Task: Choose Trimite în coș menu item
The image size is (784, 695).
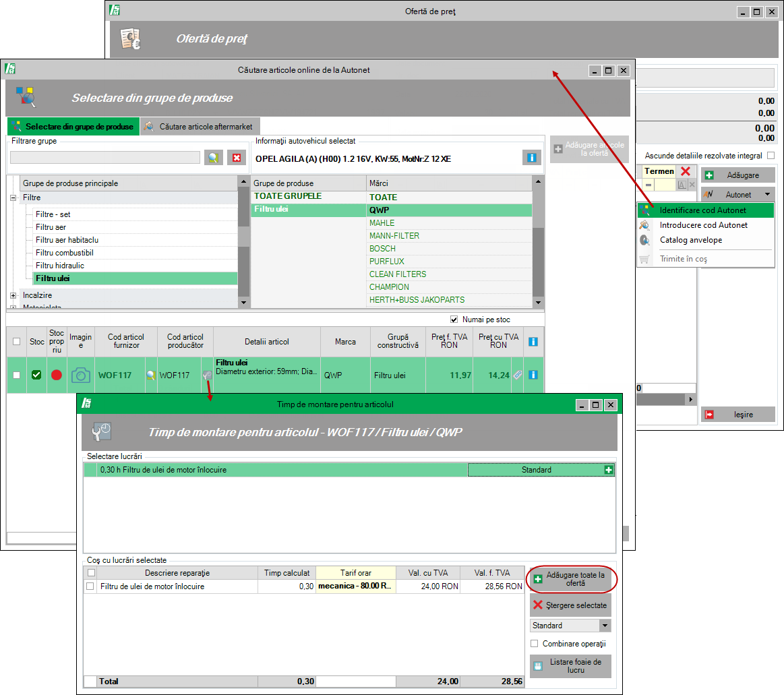Action: (706, 259)
